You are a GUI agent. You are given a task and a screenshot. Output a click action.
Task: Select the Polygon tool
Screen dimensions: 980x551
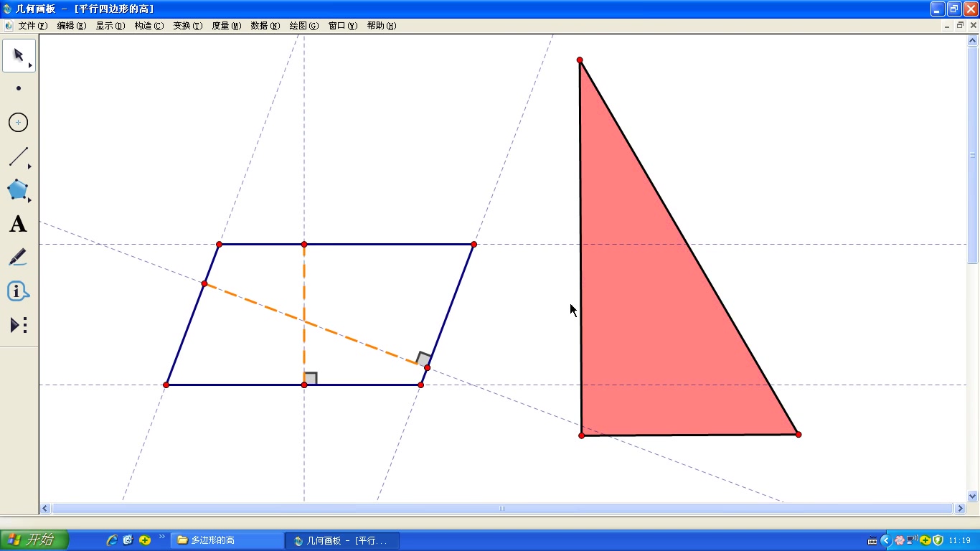click(x=19, y=190)
